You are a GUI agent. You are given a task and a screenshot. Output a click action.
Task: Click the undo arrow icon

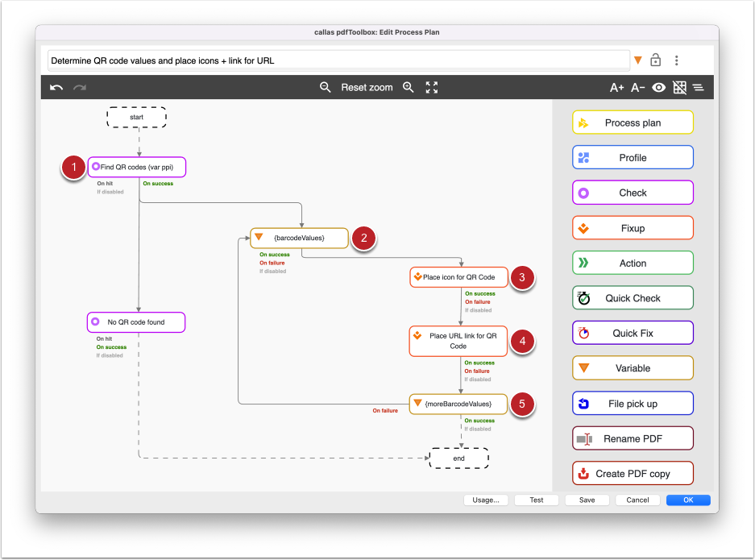click(x=56, y=88)
